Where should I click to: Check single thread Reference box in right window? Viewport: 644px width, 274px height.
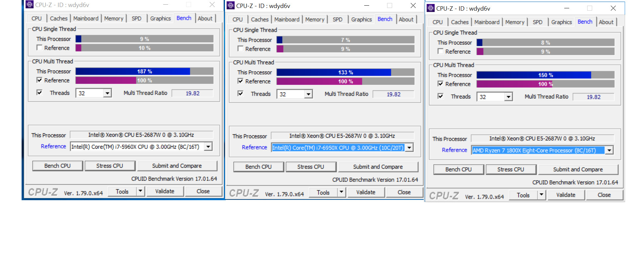click(x=440, y=51)
